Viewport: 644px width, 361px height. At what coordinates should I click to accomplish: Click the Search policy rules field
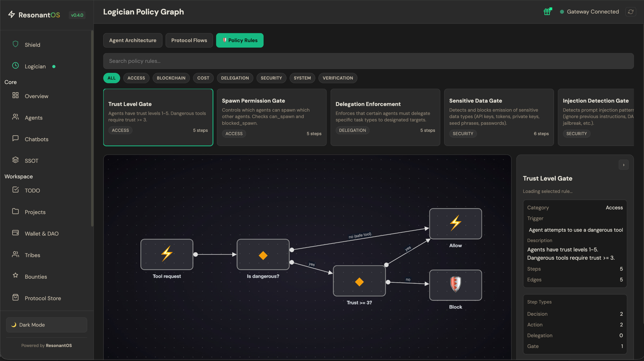tap(368, 61)
